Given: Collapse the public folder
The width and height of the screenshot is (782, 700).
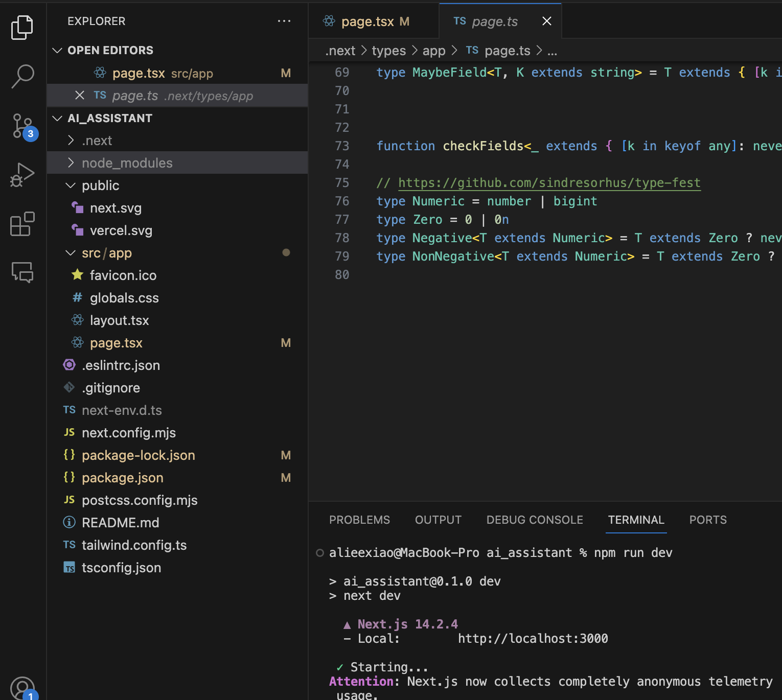Looking at the screenshot, I should coord(71,185).
